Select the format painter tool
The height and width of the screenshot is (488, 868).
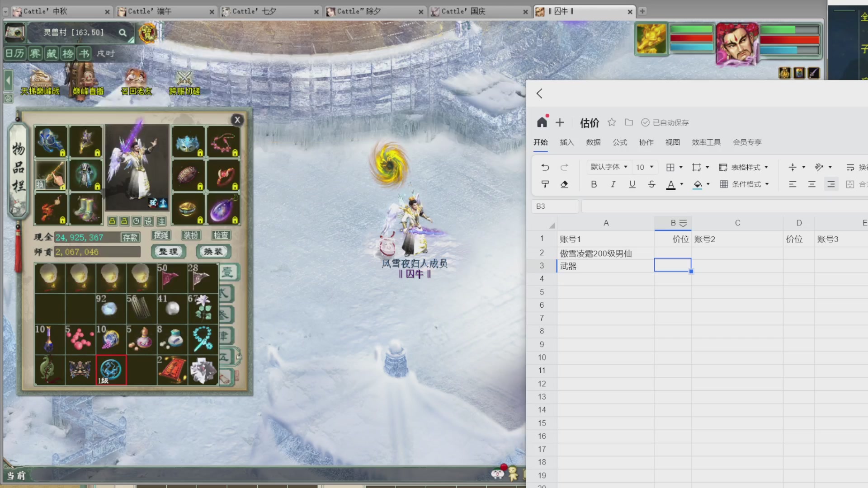pos(545,184)
